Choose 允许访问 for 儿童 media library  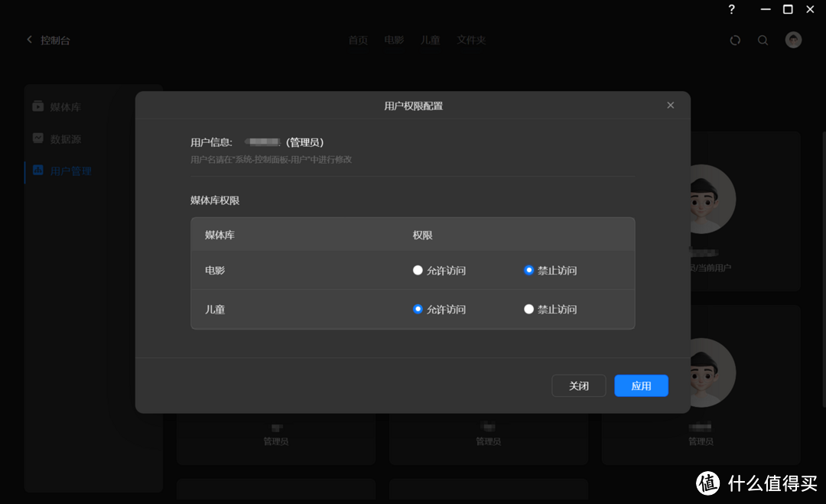click(x=418, y=309)
